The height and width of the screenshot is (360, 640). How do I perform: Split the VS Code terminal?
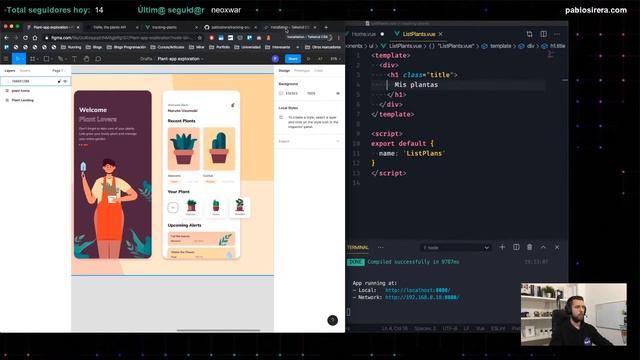(516, 247)
